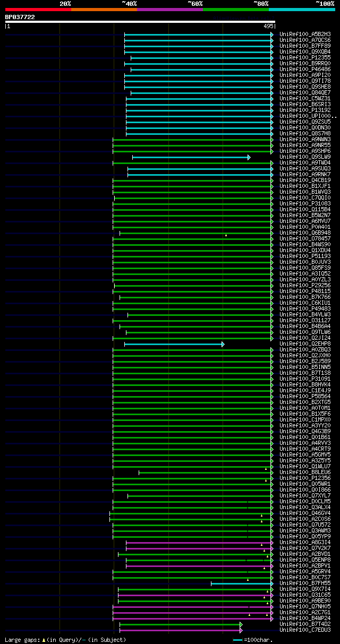Click the purple ~60% identity legend segment

[x=169, y=9]
